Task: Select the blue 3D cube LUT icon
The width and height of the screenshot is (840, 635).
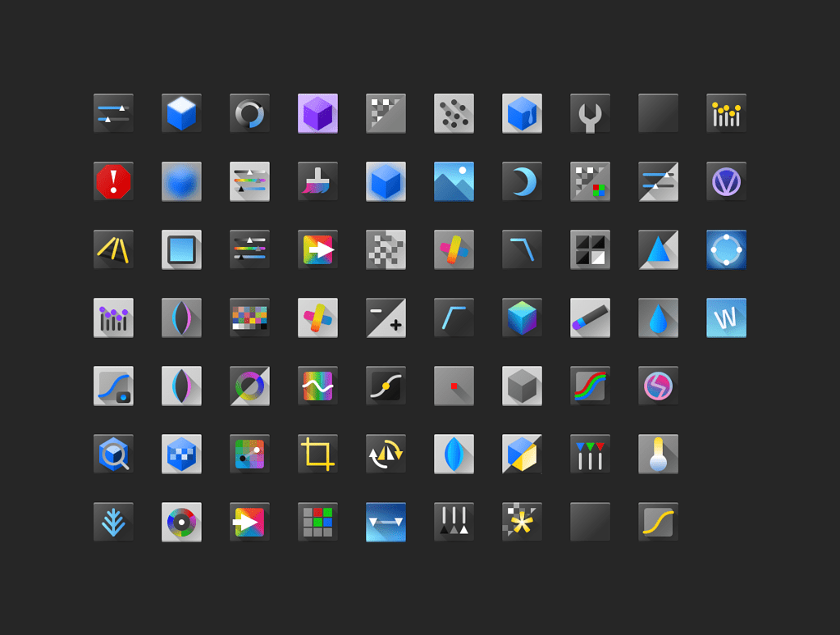Action: point(181,114)
